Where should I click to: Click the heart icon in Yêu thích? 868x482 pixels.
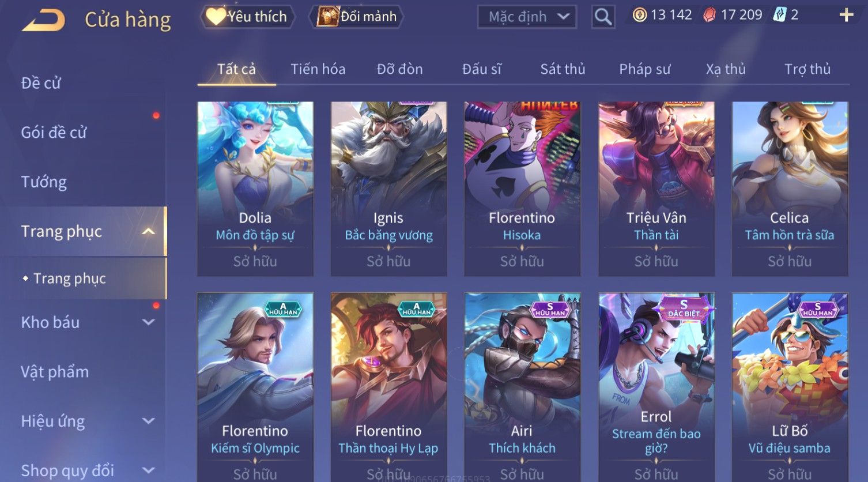[x=216, y=17]
